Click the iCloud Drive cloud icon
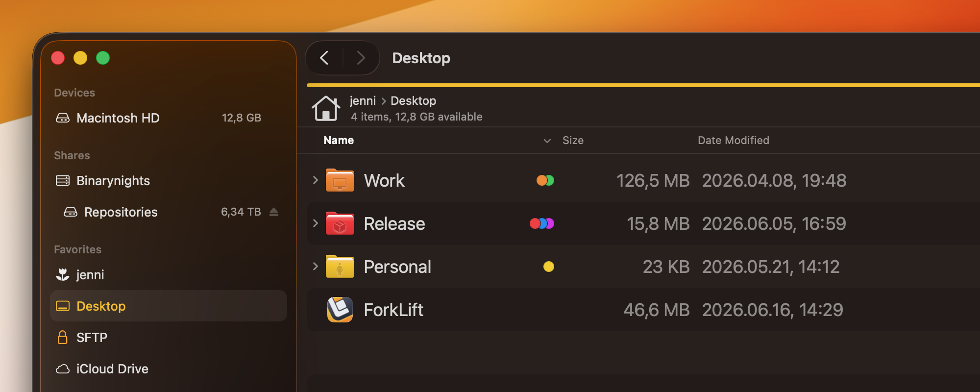 (63, 369)
